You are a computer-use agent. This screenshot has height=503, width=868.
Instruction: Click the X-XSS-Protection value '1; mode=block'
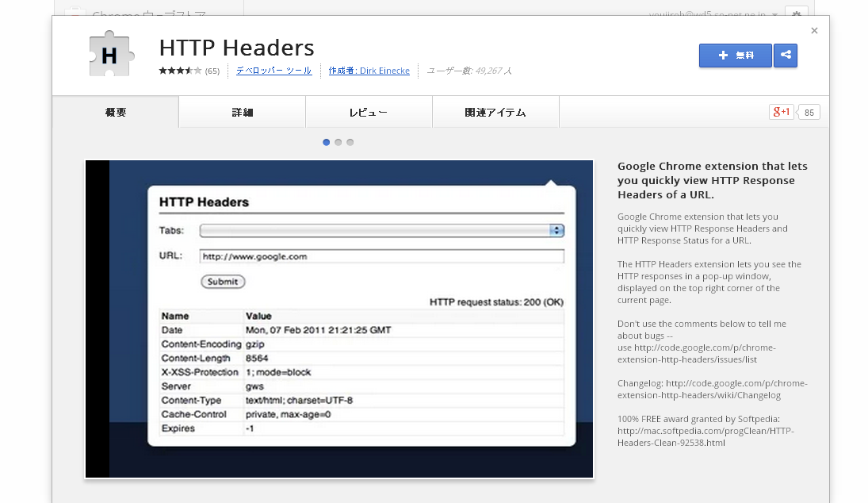[278, 372]
